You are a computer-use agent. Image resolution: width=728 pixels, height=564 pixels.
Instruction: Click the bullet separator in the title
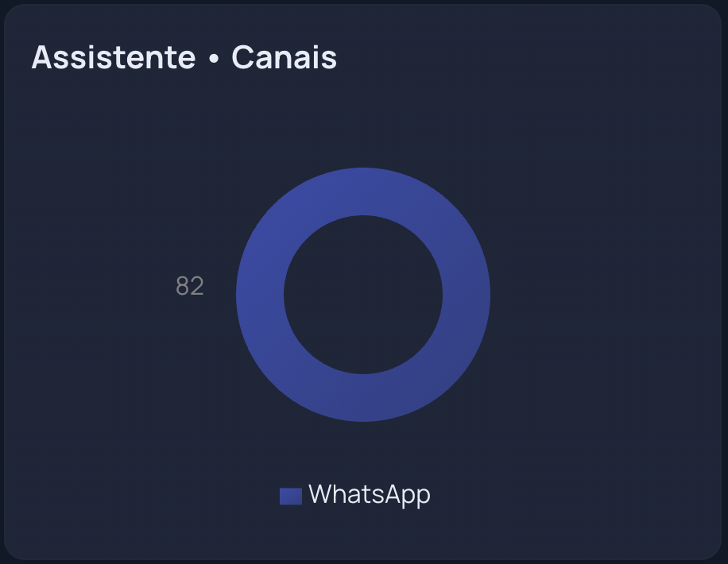pyautogui.click(x=213, y=60)
